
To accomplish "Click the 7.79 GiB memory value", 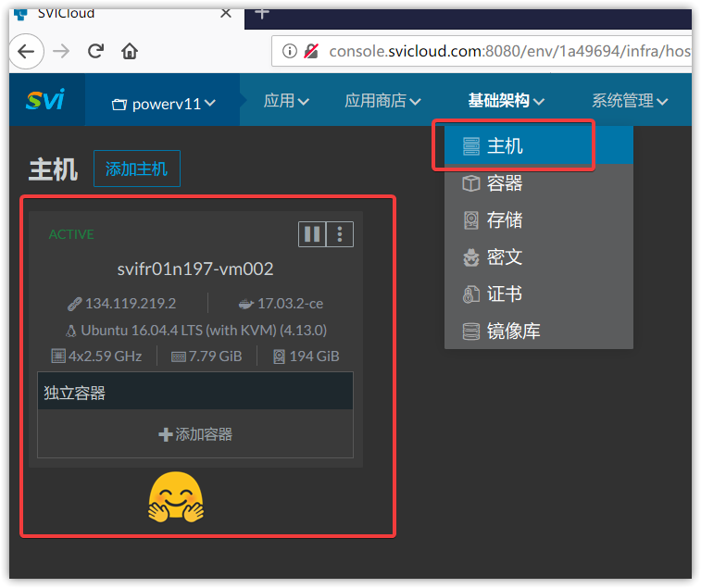I will (x=215, y=356).
